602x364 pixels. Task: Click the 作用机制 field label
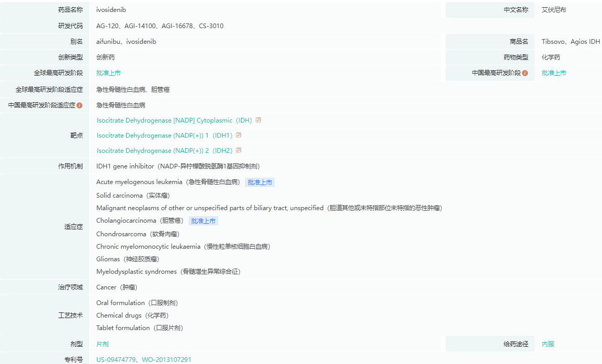point(70,166)
